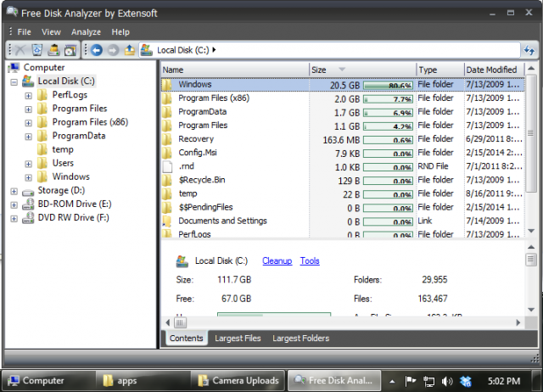Click details pane horizontal scrollbar right arrow
Screen dimensions: 543x392
[x=518, y=322]
